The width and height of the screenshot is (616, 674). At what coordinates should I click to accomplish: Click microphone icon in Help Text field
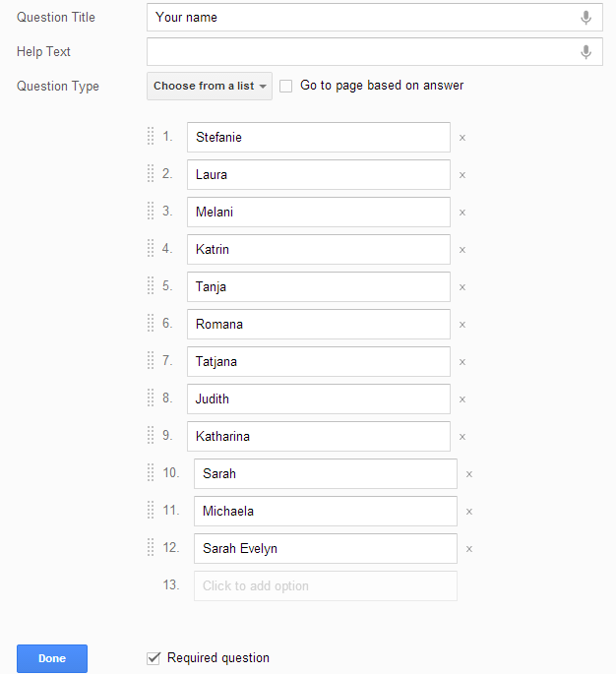(x=585, y=52)
